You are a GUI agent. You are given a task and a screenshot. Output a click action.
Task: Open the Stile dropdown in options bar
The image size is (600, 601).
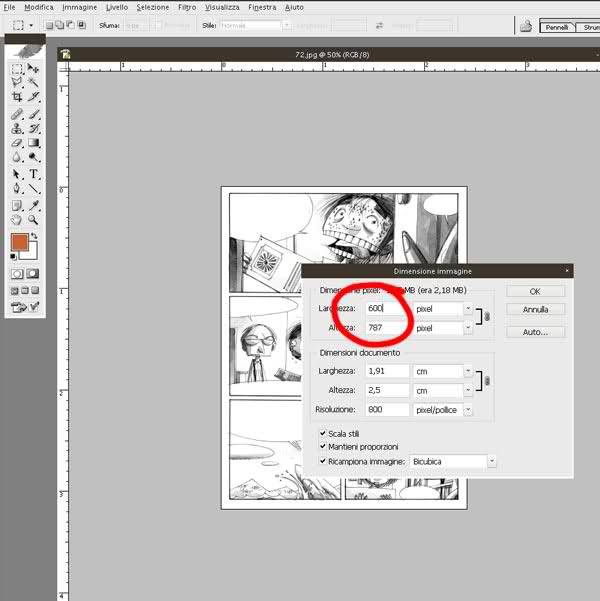(x=286, y=26)
